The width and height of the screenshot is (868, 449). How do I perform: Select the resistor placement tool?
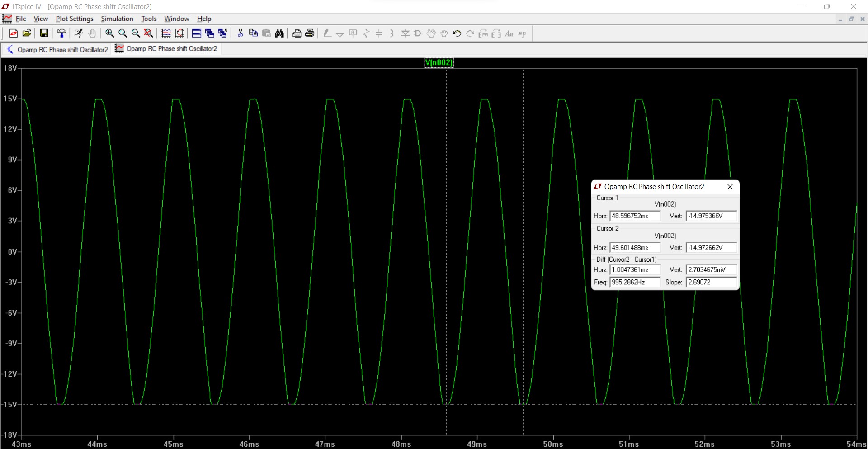pos(366,33)
